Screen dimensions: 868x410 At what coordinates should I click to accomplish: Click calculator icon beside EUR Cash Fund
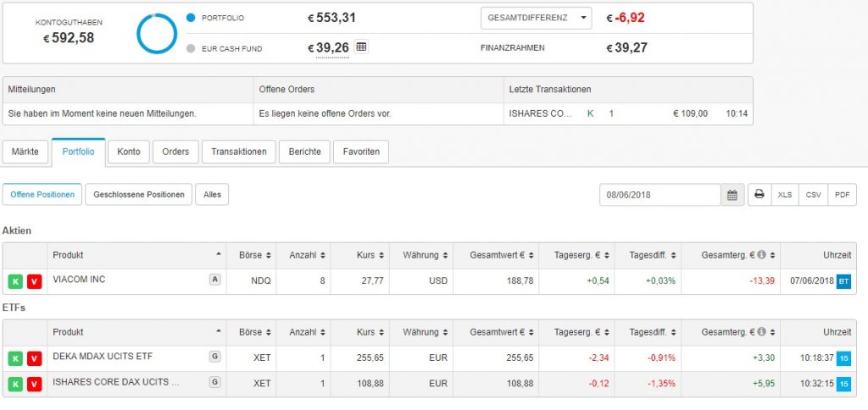point(362,47)
